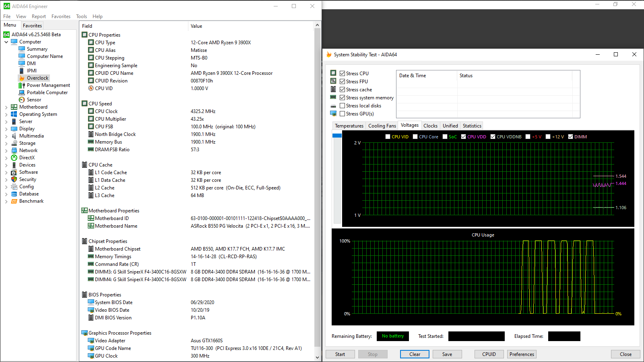Open the Favorites menu
This screenshot has width=644, height=362.
pyautogui.click(x=61, y=16)
